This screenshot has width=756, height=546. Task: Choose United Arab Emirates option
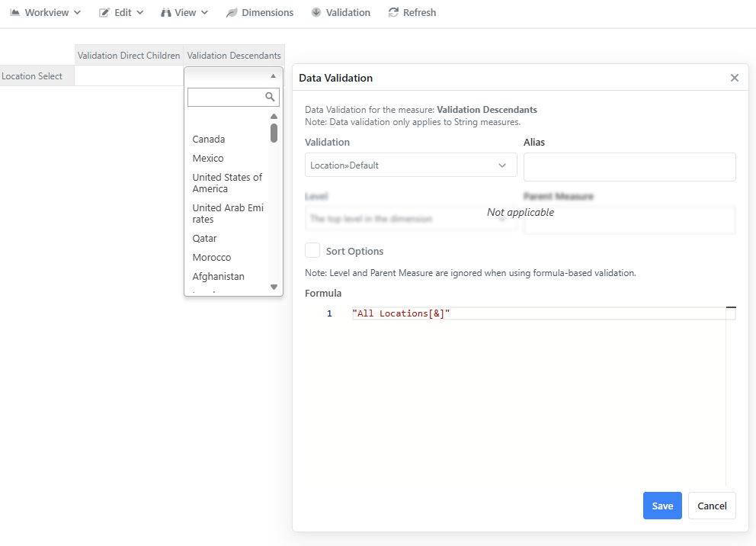click(228, 214)
